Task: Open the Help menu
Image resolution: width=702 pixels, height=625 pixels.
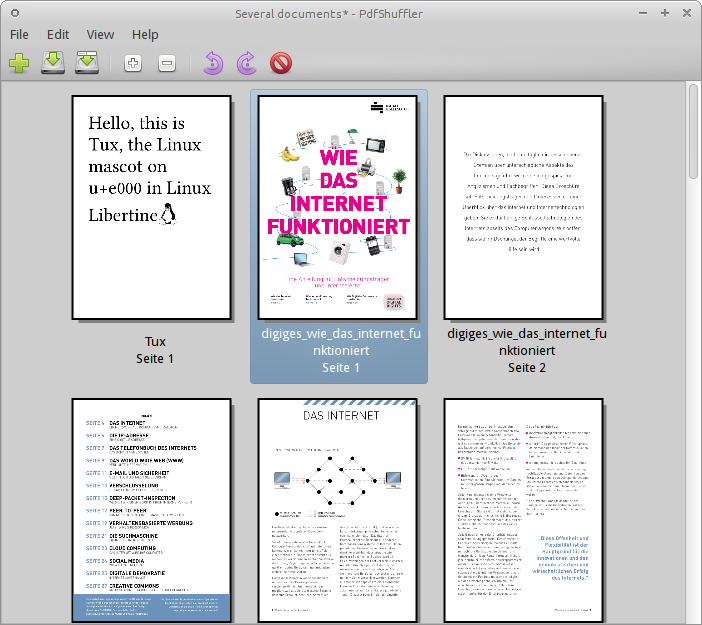Action: (145, 35)
